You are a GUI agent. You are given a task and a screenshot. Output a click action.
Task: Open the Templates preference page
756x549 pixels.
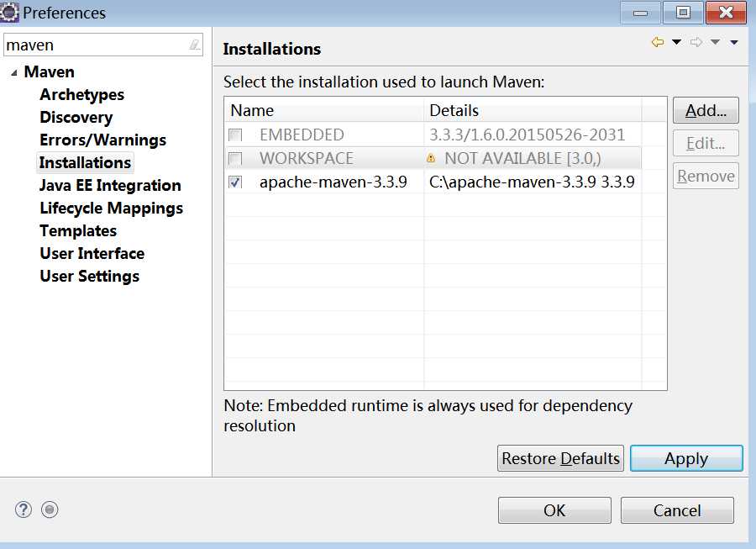(78, 230)
